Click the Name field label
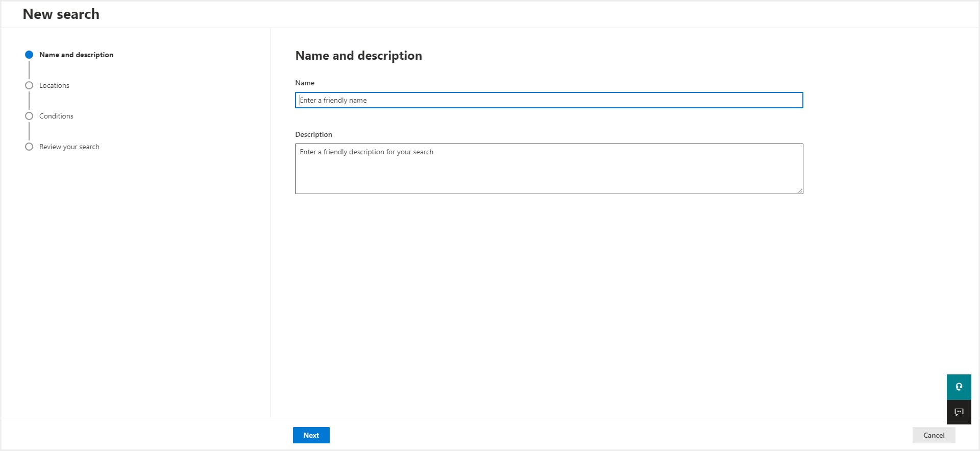Image resolution: width=980 pixels, height=451 pixels. pyautogui.click(x=305, y=83)
